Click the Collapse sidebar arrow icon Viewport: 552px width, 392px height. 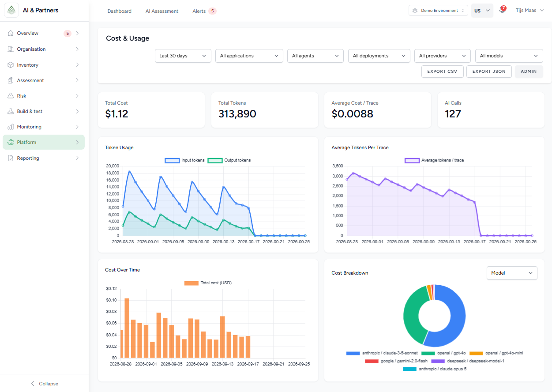(x=33, y=384)
